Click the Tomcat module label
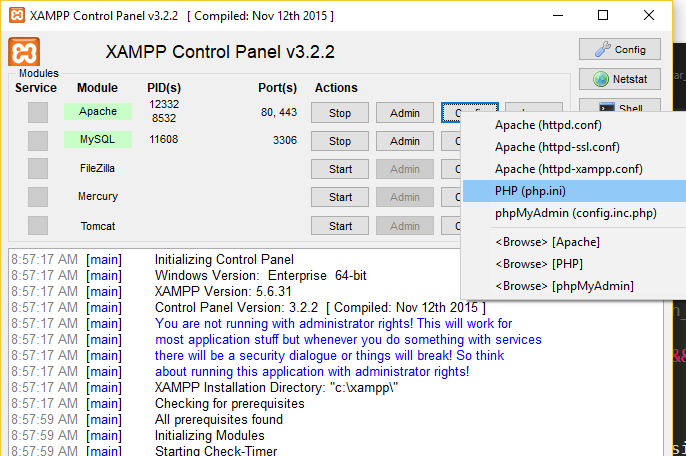 (x=98, y=226)
